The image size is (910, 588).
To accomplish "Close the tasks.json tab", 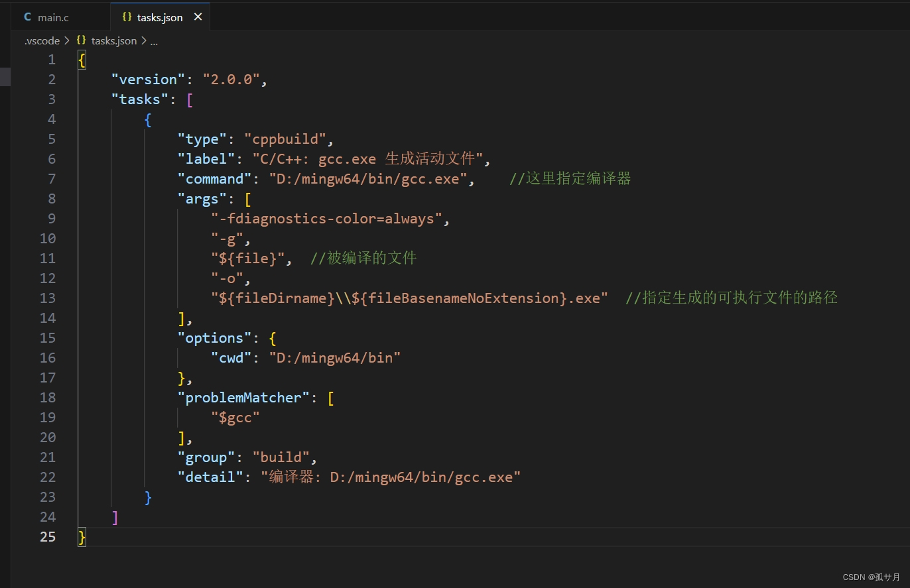I will coord(198,17).
